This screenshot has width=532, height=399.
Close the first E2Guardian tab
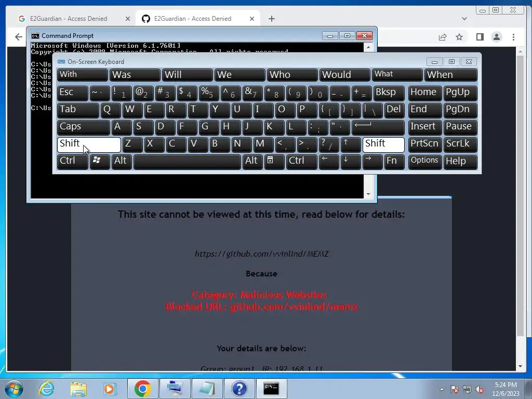(128, 19)
